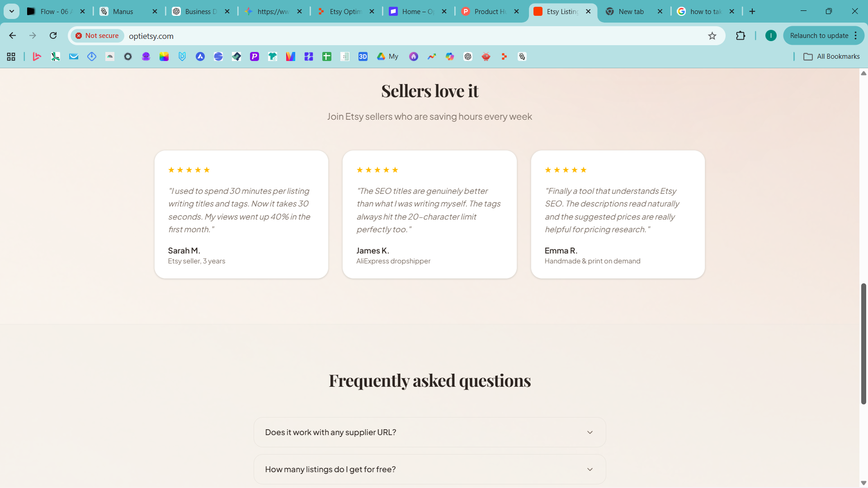Open the Google Sheets bookmark icon
Image resolution: width=868 pixels, height=488 pixels.
(x=327, y=56)
